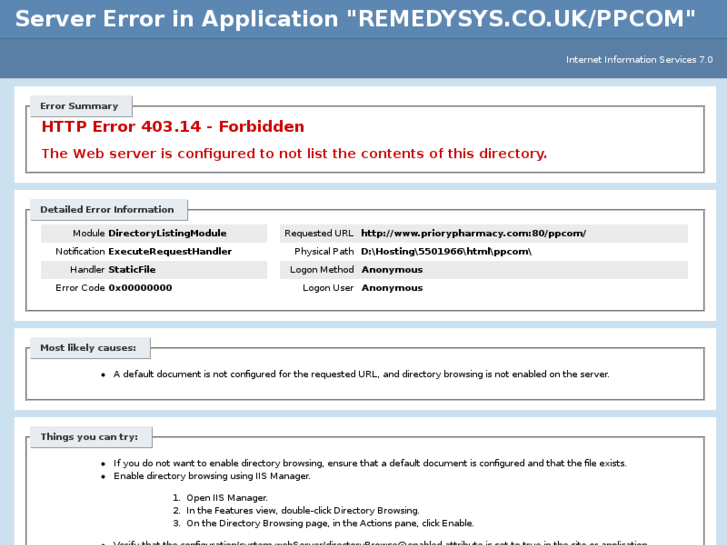Select the requested URL www.priorypharmacy.com
The image size is (727, 545).
(x=473, y=233)
